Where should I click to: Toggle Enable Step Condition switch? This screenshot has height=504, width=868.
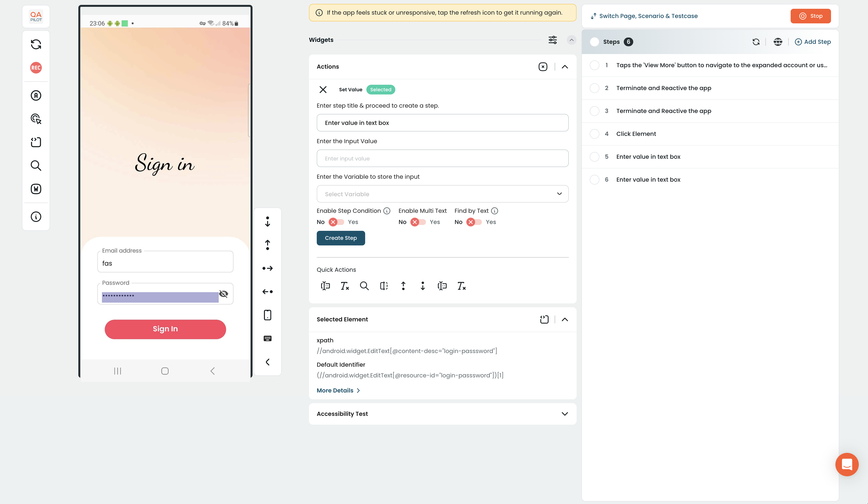point(336,222)
